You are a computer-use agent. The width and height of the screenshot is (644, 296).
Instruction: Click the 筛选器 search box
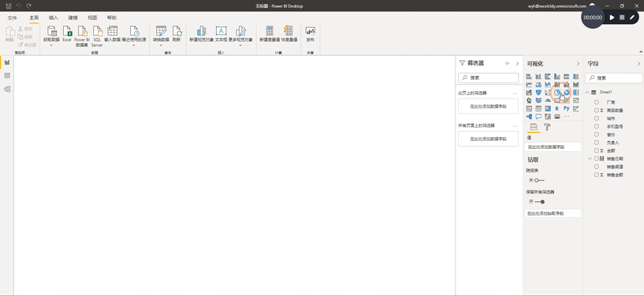click(488, 77)
